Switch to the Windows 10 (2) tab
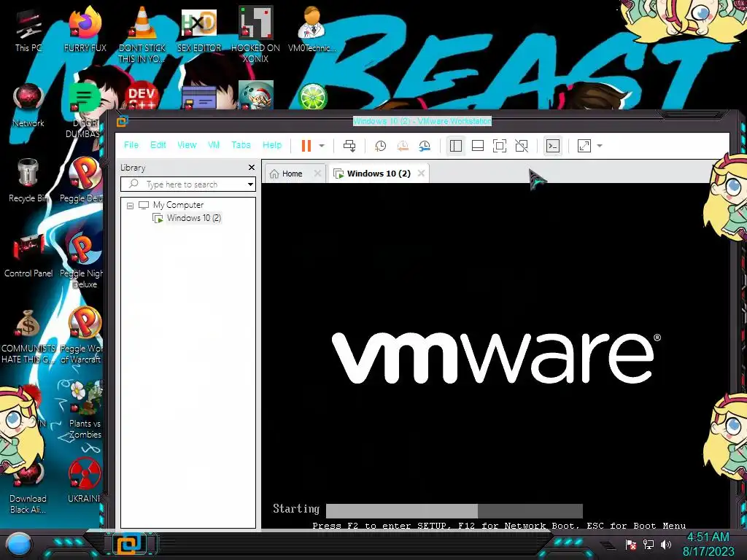Image resolution: width=747 pixels, height=560 pixels. [x=379, y=174]
